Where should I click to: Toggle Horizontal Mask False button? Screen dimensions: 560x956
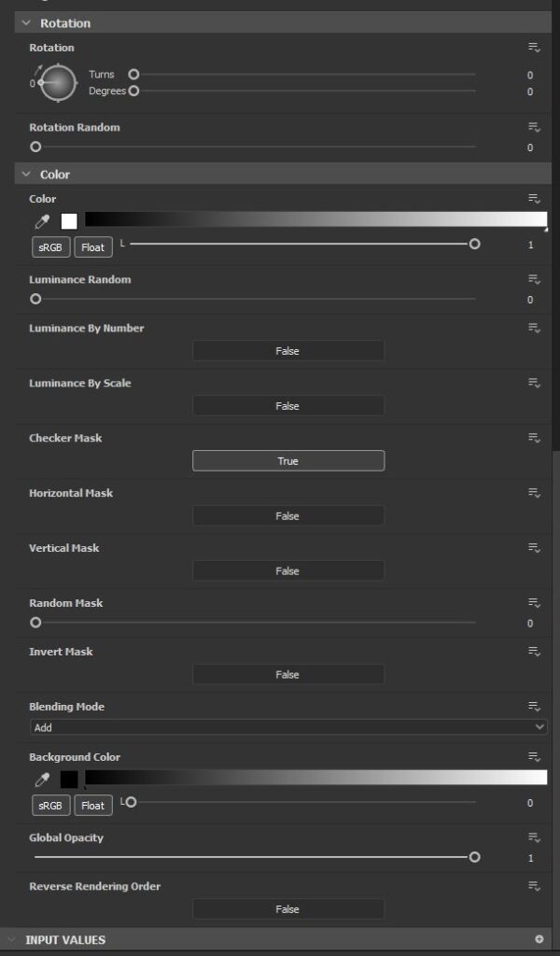tap(288, 515)
